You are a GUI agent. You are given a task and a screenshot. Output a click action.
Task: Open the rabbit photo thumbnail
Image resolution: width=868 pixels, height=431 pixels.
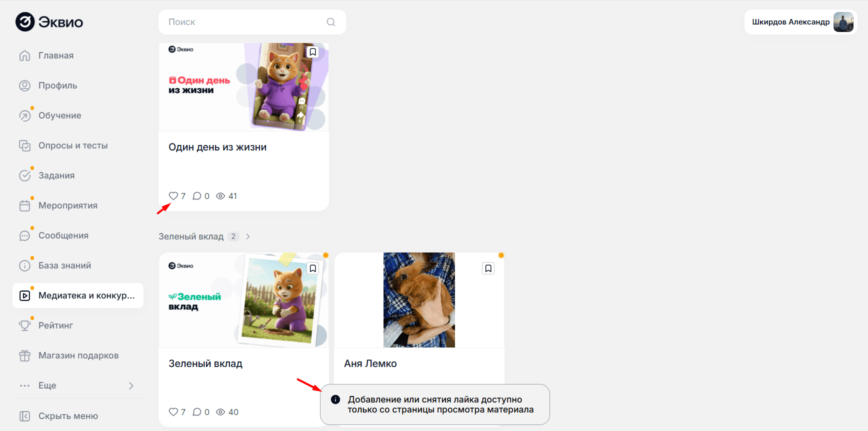coord(419,300)
